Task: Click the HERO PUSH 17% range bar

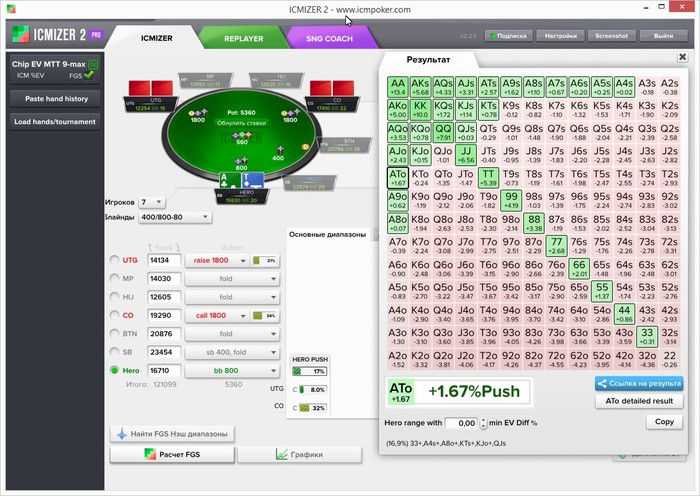Action: (309, 371)
